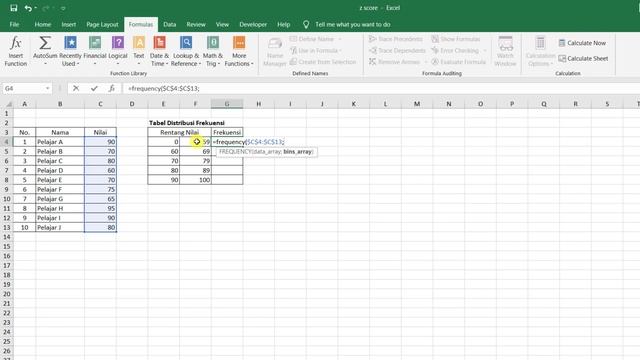Click cell containing Pelajar A

click(x=60, y=142)
